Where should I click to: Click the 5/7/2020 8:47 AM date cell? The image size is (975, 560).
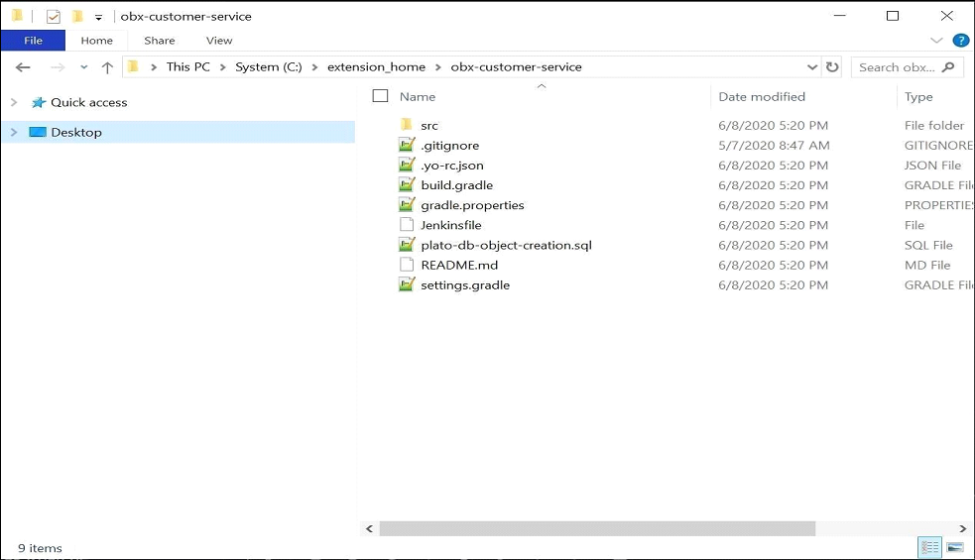(775, 145)
